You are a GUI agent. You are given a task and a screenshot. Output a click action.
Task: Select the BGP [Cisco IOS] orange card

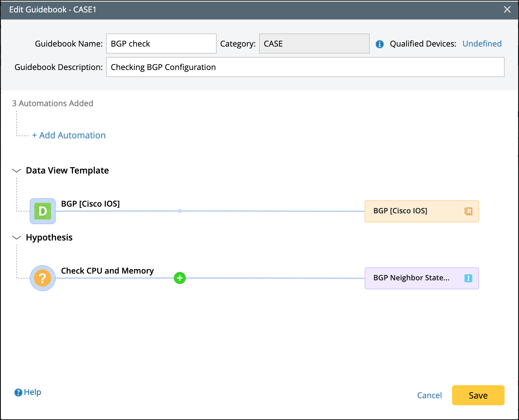click(x=415, y=211)
